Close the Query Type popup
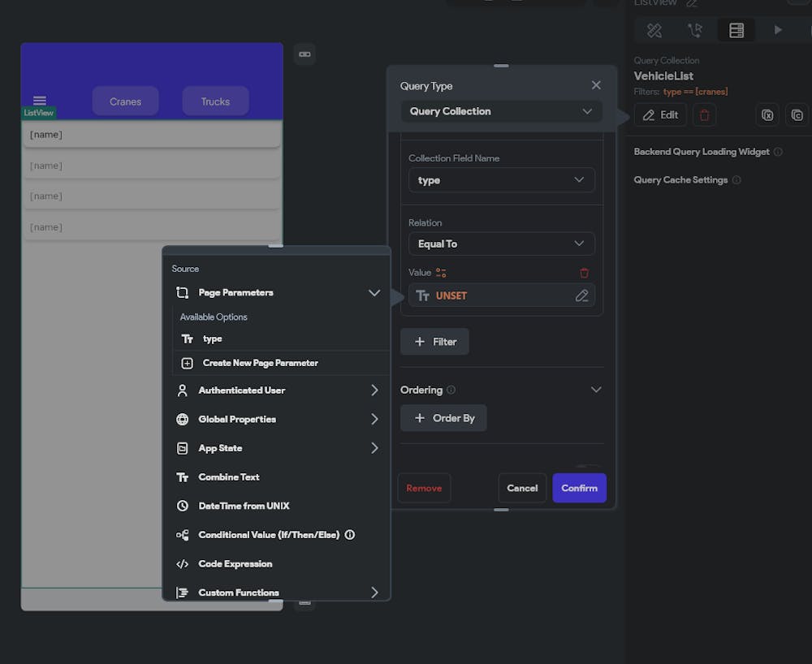 click(x=596, y=85)
